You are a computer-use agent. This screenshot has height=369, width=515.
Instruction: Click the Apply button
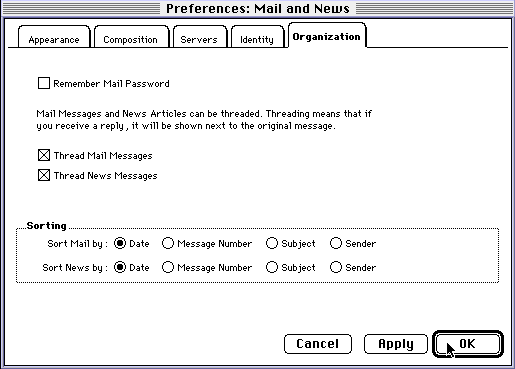396,344
